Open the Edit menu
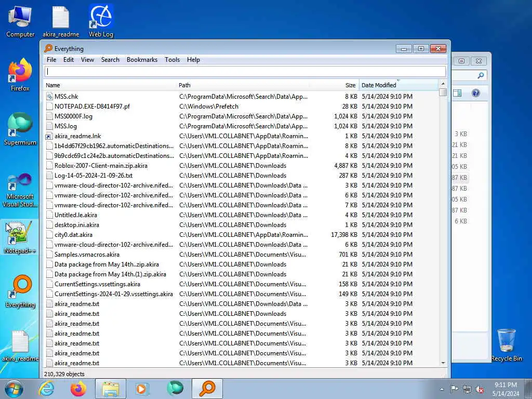Image resolution: width=532 pixels, height=399 pixels. pyautogui.click(x=69, y=60)
